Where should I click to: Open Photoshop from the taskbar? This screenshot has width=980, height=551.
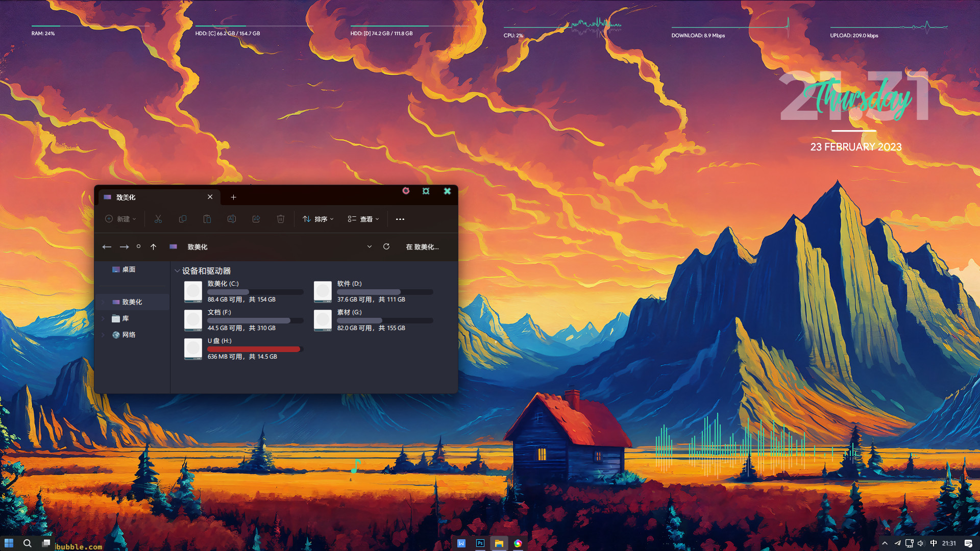(480, 543)
